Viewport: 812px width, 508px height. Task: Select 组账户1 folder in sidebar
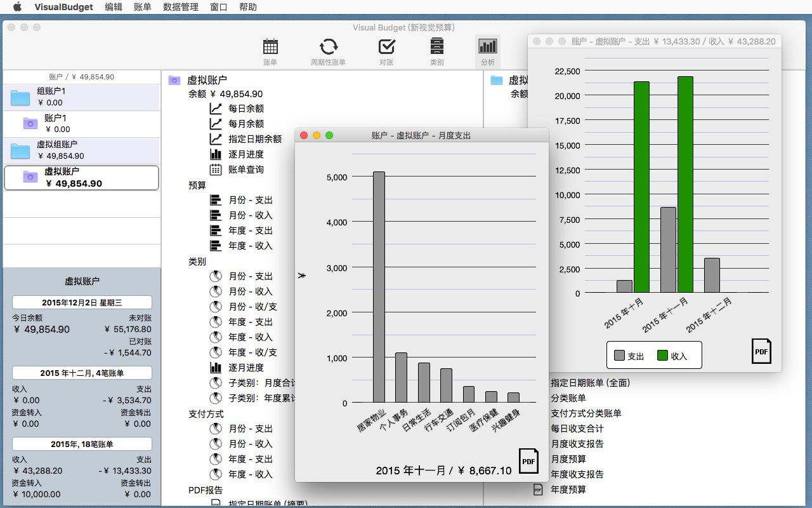[x=81, y=97]
